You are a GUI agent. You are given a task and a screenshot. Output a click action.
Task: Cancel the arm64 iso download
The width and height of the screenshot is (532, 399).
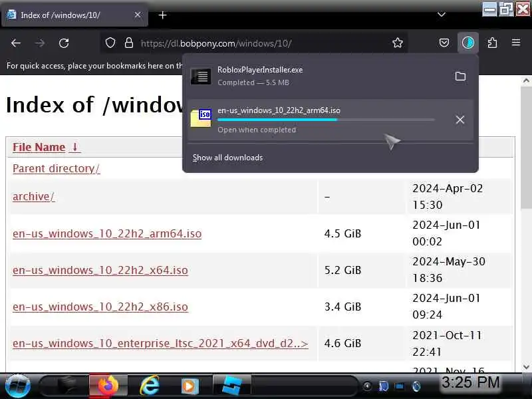[x=460, y=120]
